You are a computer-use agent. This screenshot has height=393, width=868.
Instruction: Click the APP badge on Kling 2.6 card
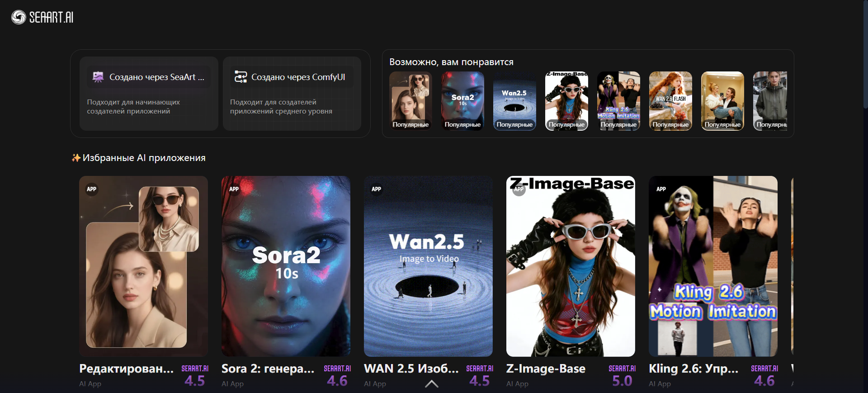coord(661,189)
